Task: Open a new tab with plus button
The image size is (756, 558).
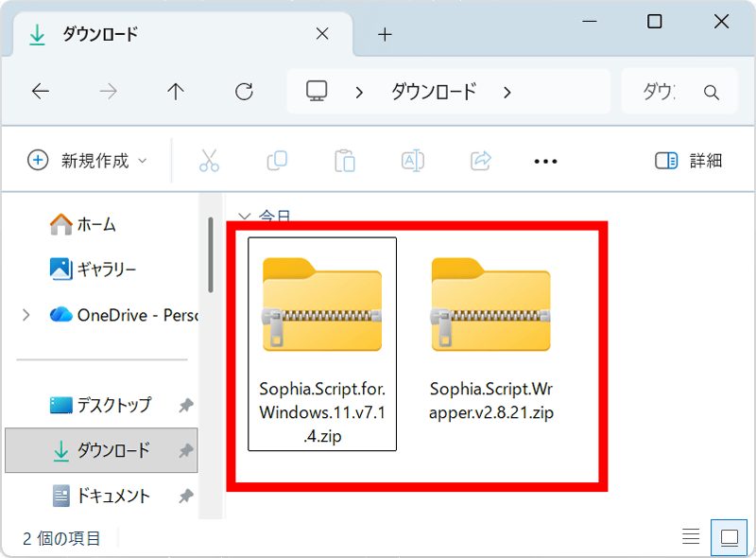Action: pyautogui.click(x=384, y=35)
